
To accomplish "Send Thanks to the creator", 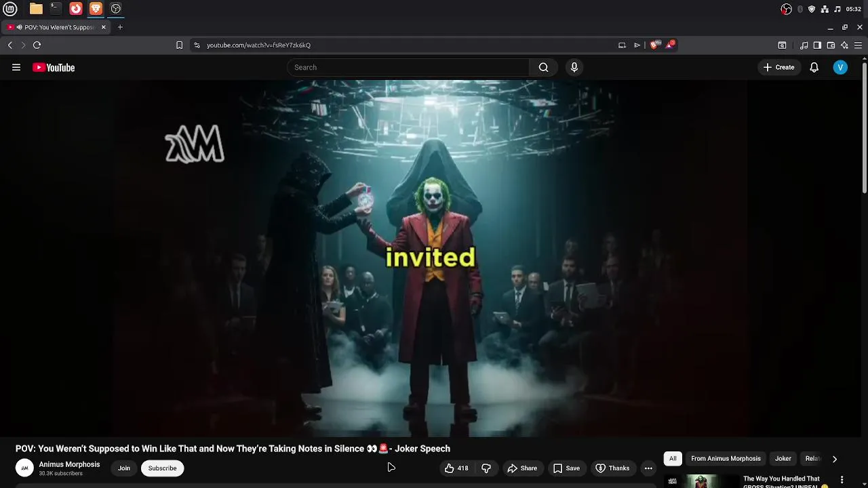I will click(612, 468).
